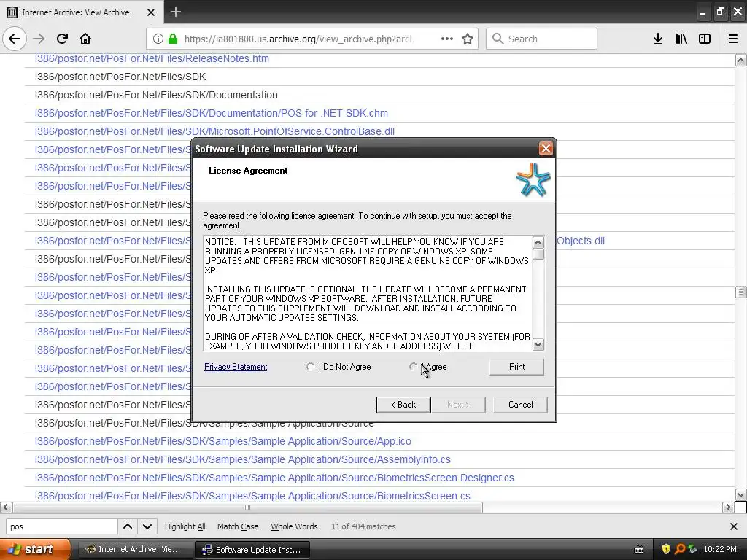Screen dimensions: 747x560
Task: Open the library icon
Action: (x=681, y=39)
